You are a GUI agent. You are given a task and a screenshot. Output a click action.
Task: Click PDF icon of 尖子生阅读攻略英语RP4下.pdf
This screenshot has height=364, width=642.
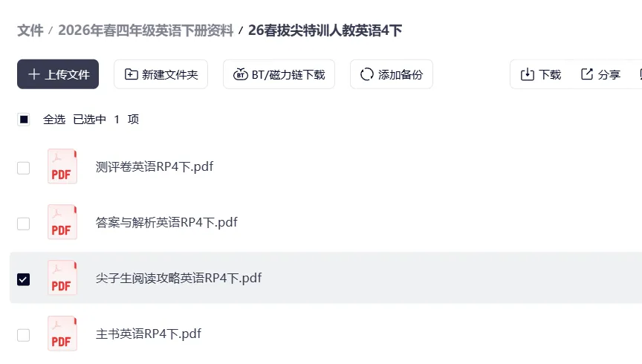62,279
